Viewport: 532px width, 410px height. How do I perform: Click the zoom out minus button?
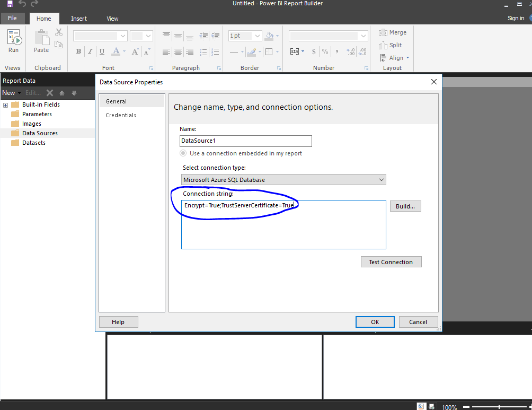pos(466,407)
